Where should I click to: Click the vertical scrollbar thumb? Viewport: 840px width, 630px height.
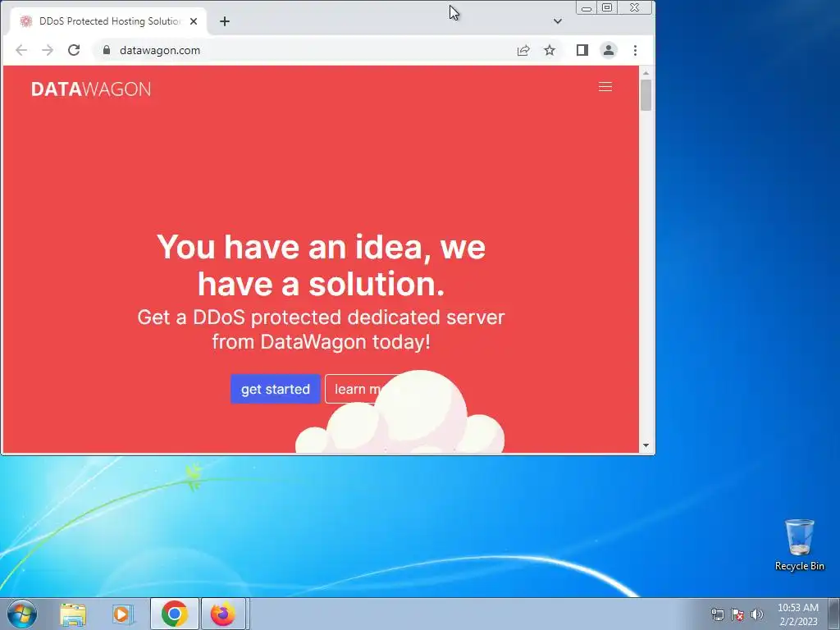(x=646, y=95)
